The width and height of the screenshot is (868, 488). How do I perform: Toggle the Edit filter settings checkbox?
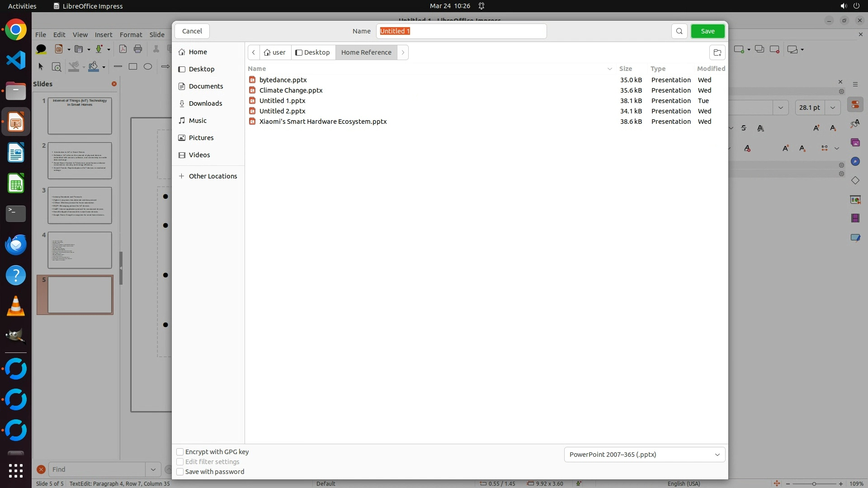[180, 462]
